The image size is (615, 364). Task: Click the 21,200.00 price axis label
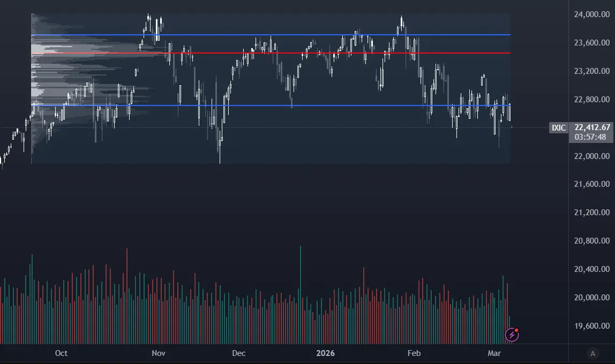pos(592,213)
